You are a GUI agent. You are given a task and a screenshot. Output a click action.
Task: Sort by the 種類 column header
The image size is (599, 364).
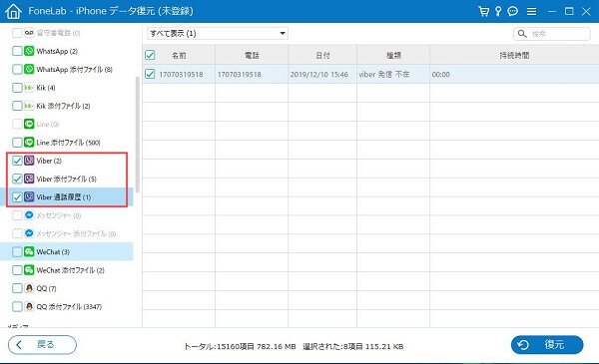pos(393,55)
